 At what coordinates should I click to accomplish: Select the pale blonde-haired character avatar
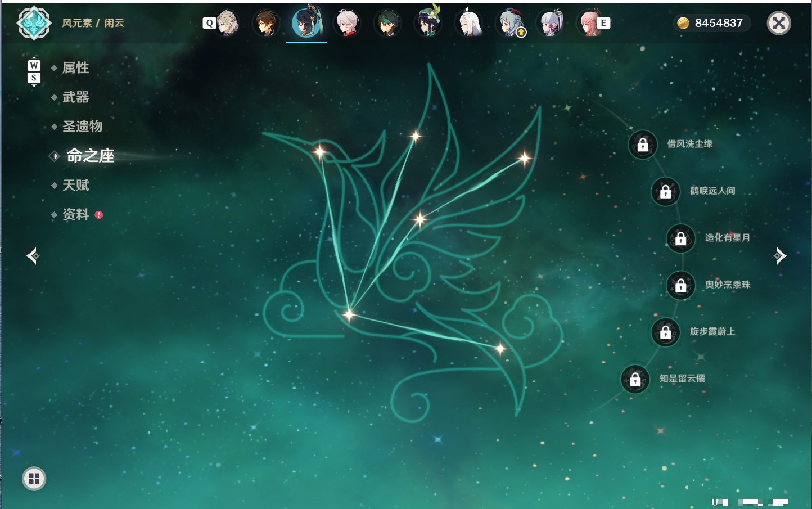[227, 23]
